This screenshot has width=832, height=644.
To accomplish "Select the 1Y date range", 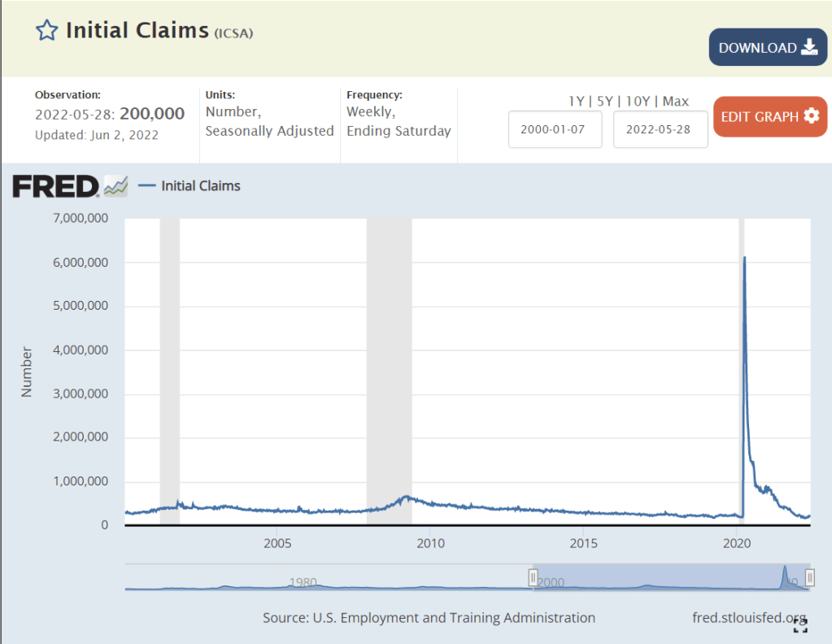I will pos(576,102).
